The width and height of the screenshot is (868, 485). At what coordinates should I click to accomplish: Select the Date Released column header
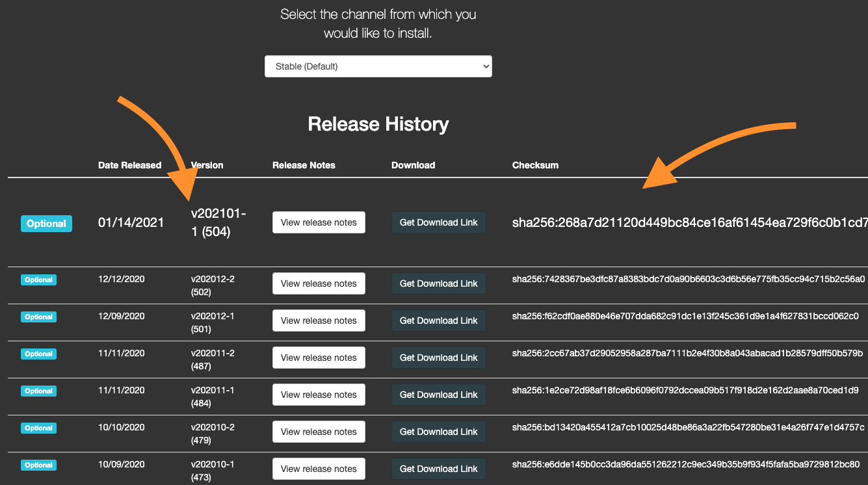tap(129, 165)
